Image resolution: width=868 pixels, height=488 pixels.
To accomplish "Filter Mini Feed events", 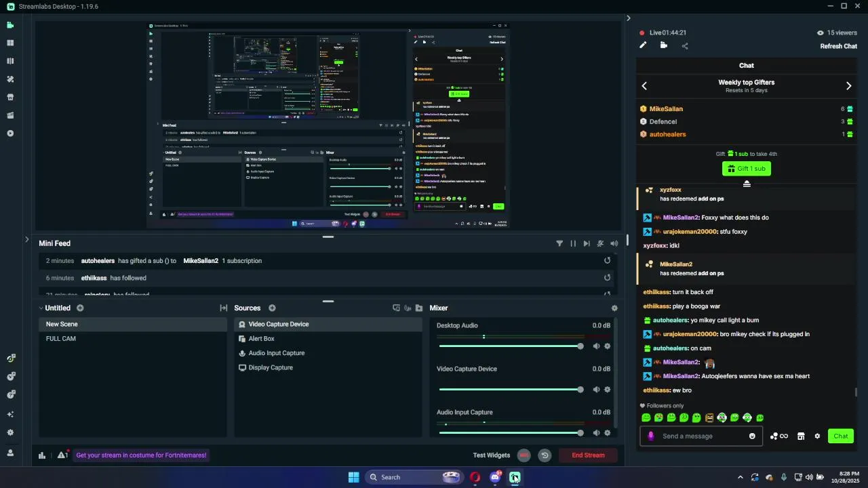I will coord(559,243).
